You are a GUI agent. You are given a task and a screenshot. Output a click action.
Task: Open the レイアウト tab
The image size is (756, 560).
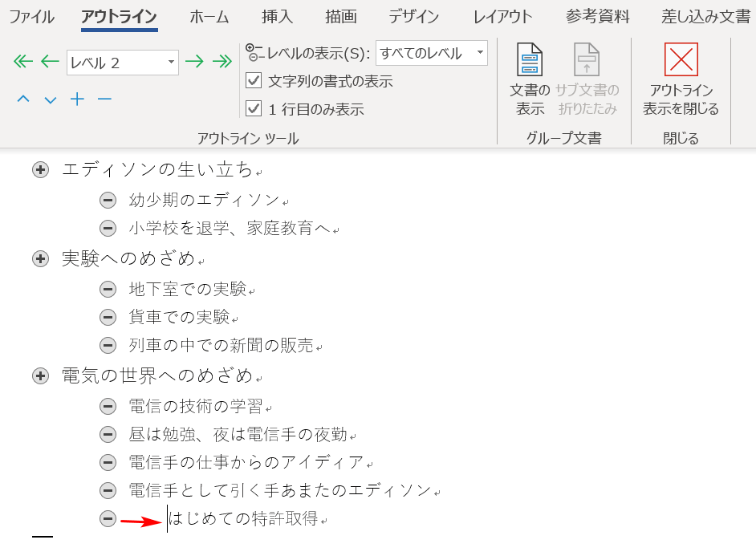[502, 17]
